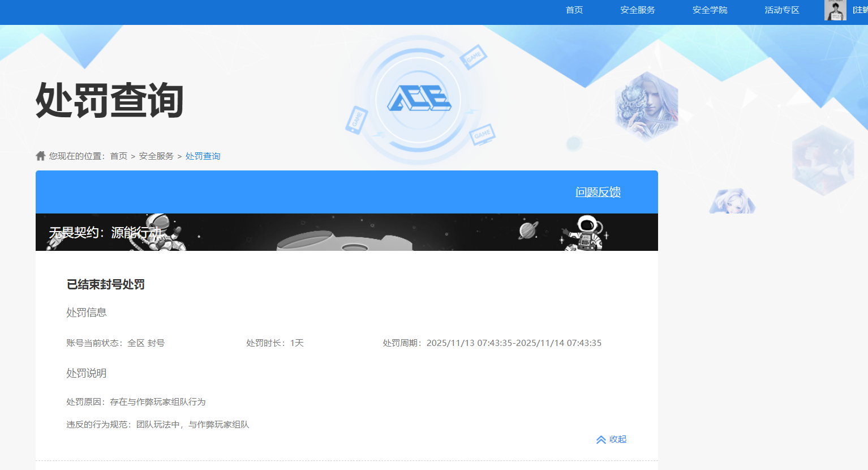Click the tilted GAME card icon
This screenshot has width=868, height=470.
[473, 57]
